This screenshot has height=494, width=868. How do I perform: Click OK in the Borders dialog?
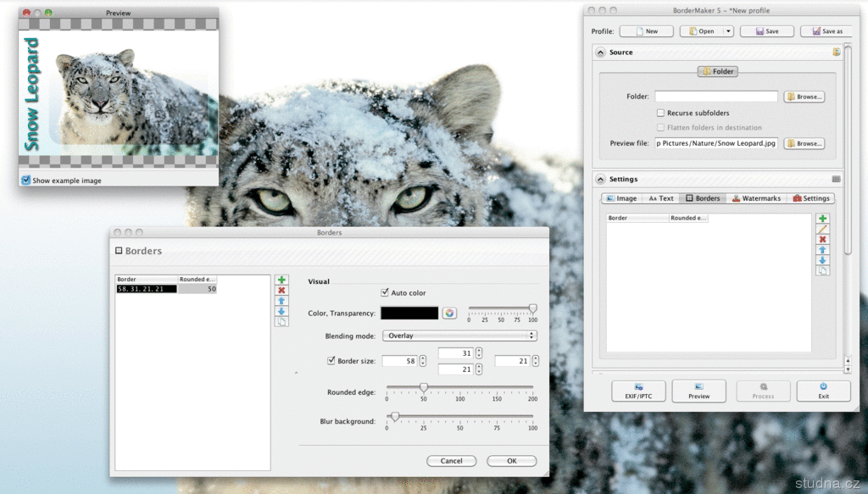(511, 461)
